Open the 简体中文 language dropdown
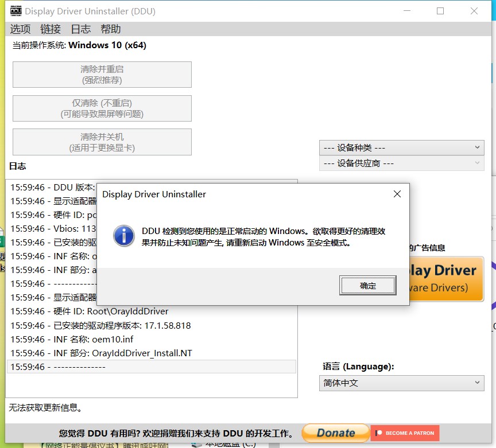This screenshot has width=496, height=448. click(401, 383)
